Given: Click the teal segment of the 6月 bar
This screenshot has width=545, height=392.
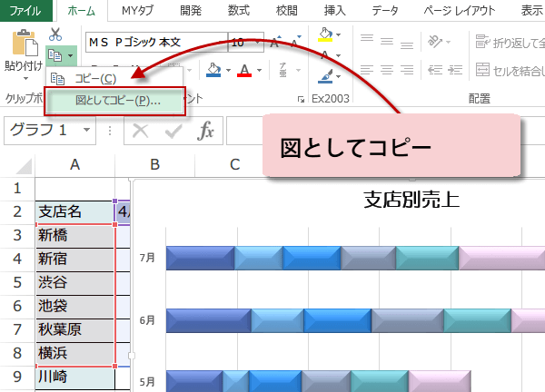Looking at the screenshot, I should coord(477,320).
